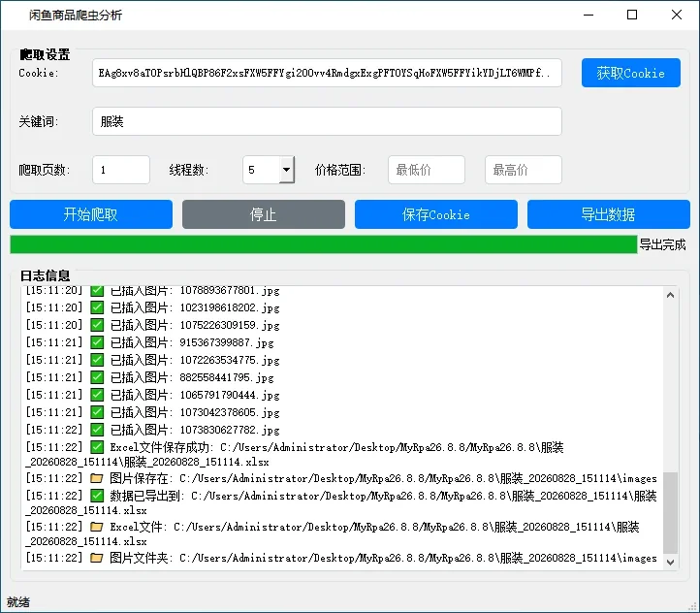Click the 保存Cookie button
Screen dimensions: 700x613
pos(436,214)
